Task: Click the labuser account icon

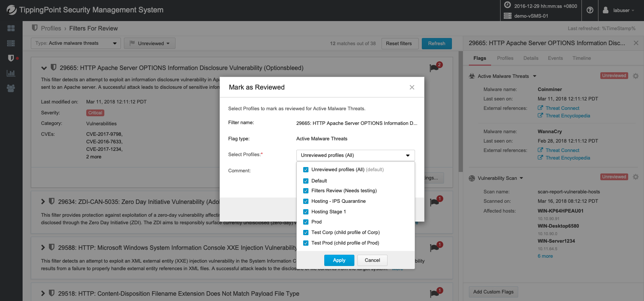Action: [x=606, y=10]
